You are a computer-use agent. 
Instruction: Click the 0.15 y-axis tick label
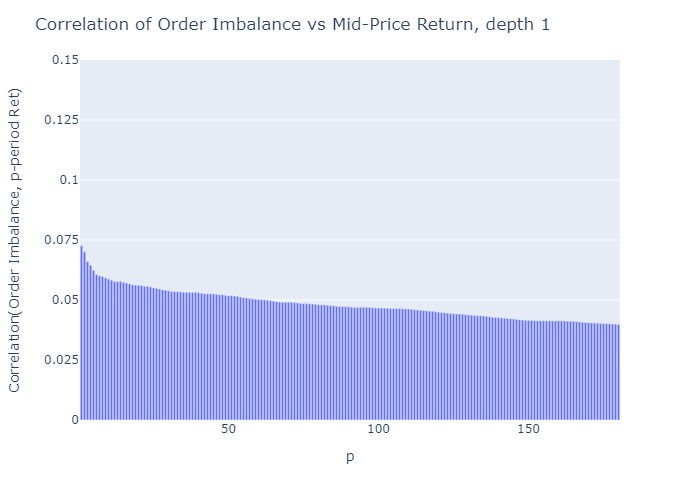[x=65, y=60]
